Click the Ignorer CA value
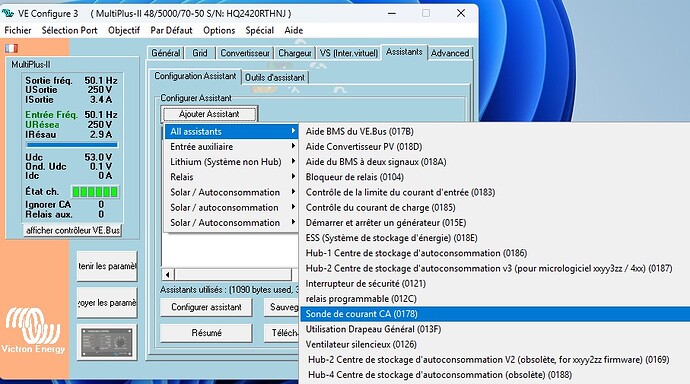Screen dimensions: 690x384 pyautogui.click(x=101, y=205)
